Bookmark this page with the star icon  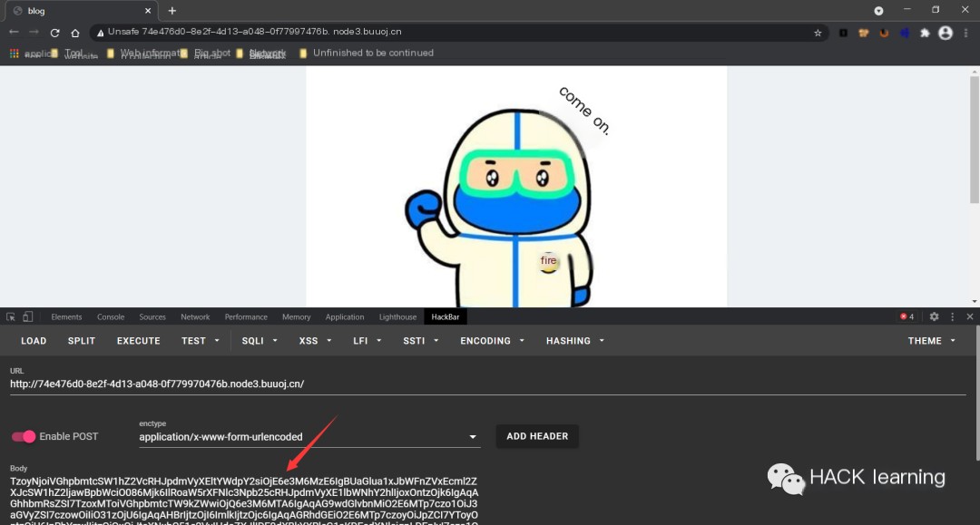coord(818,33)
